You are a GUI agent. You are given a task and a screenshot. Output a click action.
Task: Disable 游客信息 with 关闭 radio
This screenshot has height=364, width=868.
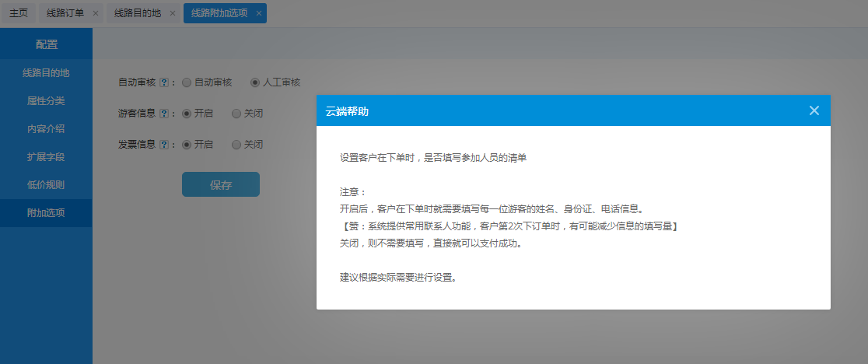(x=236, y=114)
